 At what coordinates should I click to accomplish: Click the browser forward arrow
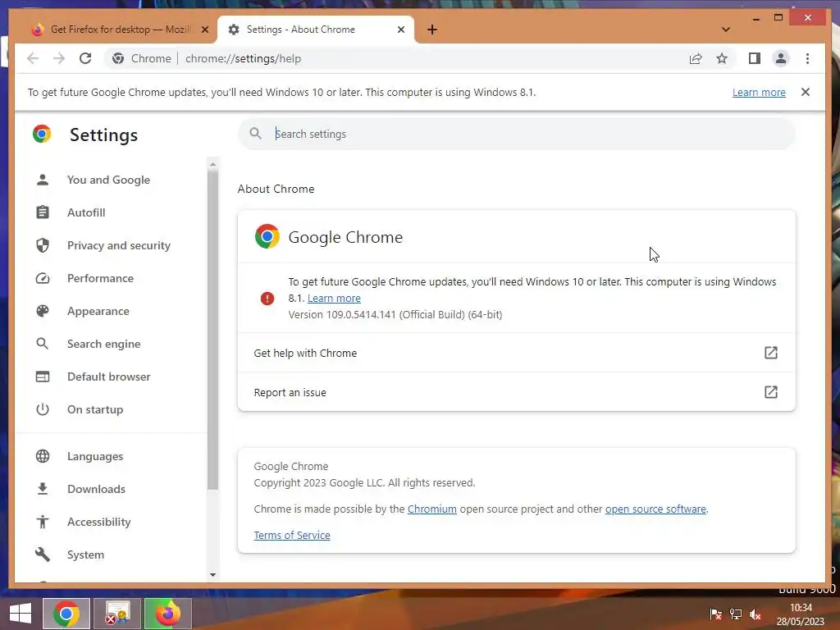coord(59,58)
